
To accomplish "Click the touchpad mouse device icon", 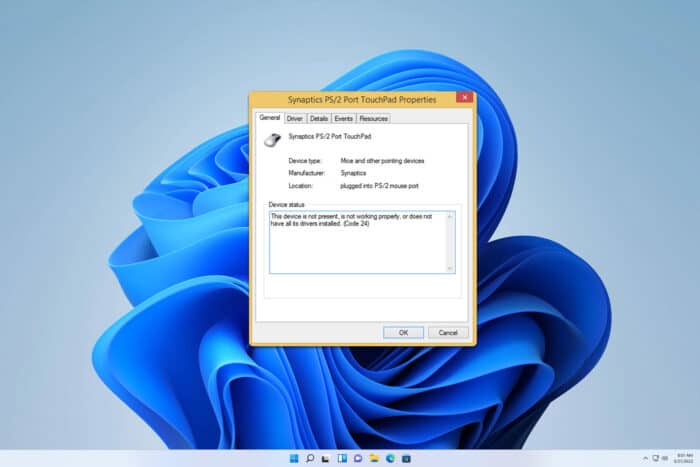I will coord(272,140).
